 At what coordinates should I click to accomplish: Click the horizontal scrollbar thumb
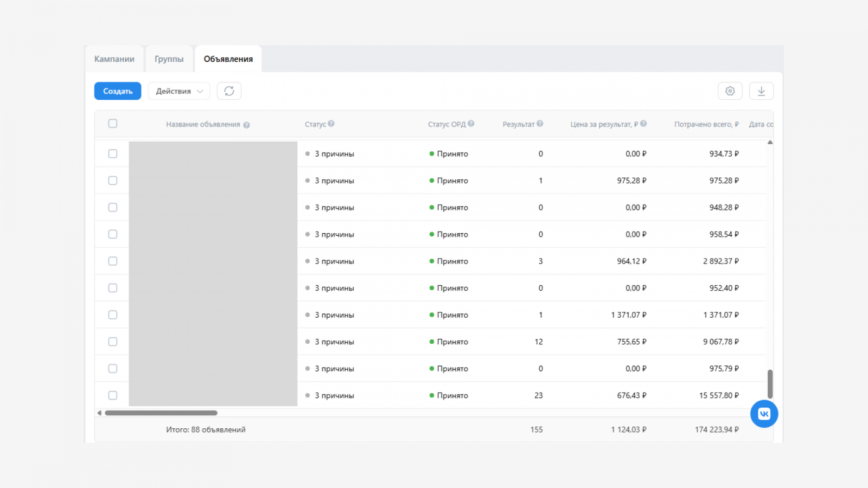click(x=161, y=413)
